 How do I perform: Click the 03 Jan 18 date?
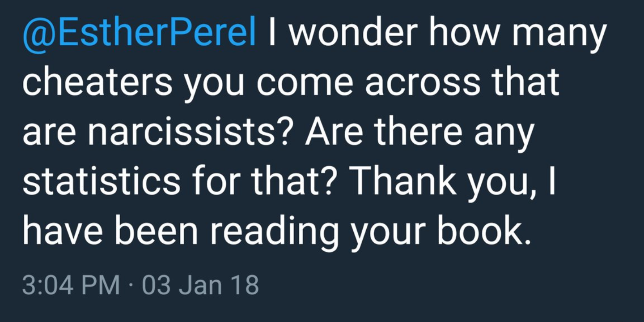(x=200, y=285)
